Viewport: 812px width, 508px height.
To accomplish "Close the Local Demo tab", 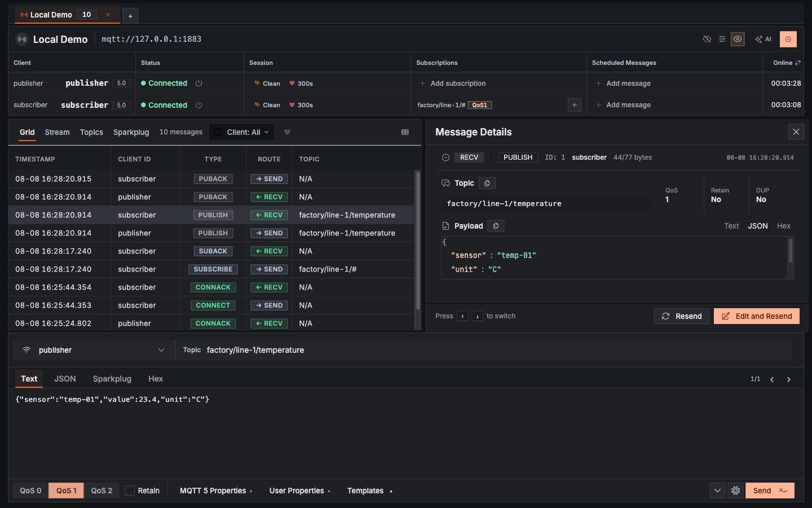I will point(108,15).
